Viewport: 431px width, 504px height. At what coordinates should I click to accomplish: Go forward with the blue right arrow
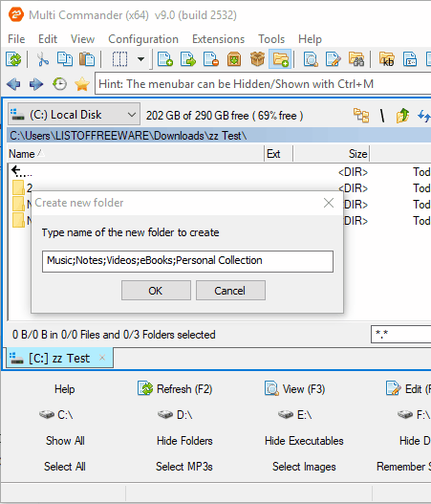click(36, 84)
